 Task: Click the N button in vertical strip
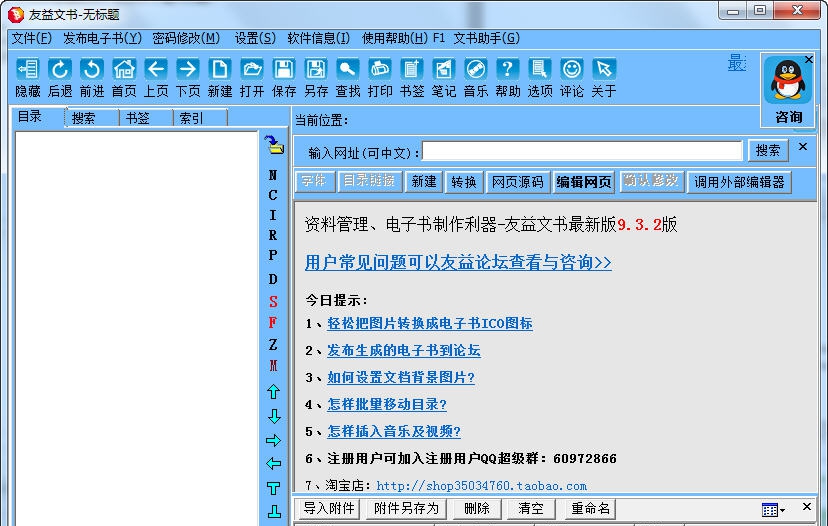[272, 175]
